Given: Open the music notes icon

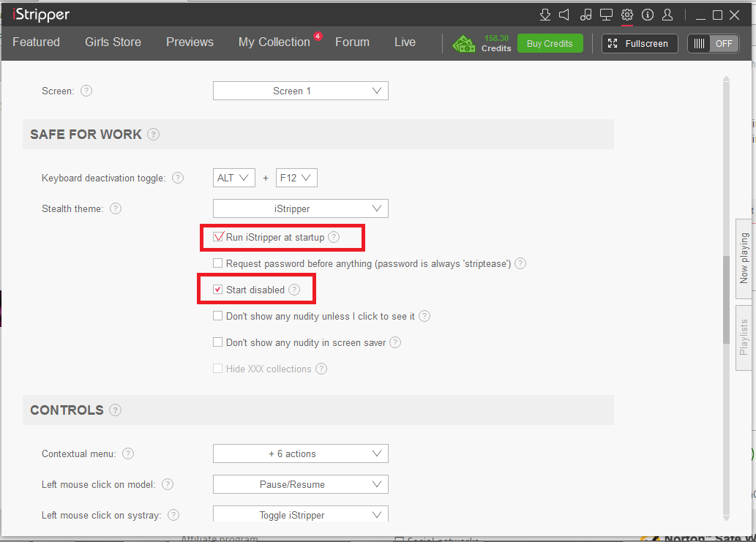Looking at the screenshot, I should [x=585, y=15].
